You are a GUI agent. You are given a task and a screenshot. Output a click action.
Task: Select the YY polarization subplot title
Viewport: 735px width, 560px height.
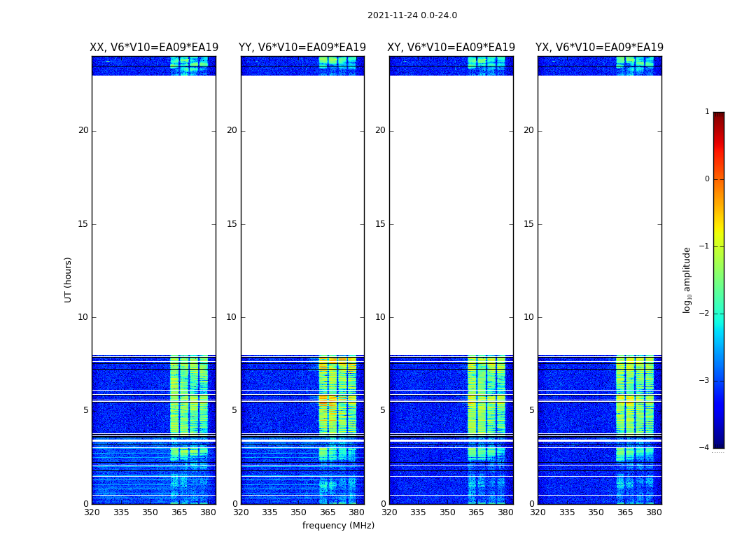(302, 48)
